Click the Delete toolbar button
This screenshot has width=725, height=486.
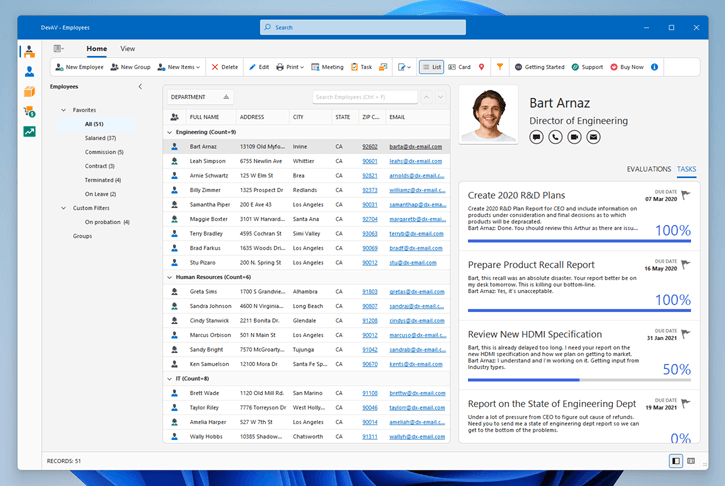[224, 67]
